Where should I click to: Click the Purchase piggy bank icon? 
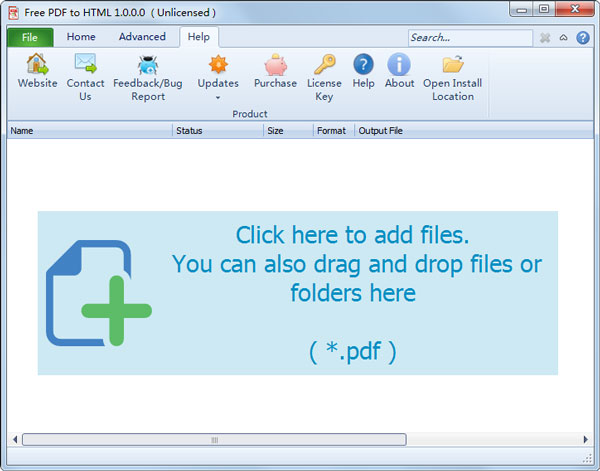[276, 64]
